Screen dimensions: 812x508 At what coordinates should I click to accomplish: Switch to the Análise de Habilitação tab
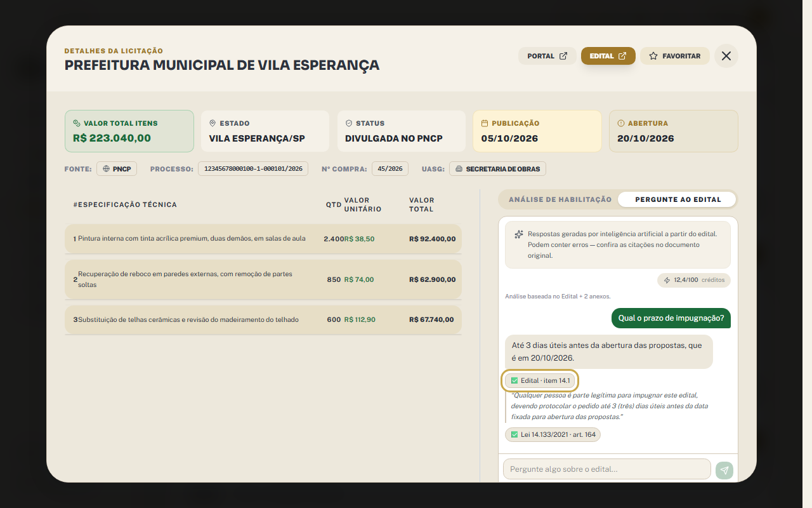(560, 199)
